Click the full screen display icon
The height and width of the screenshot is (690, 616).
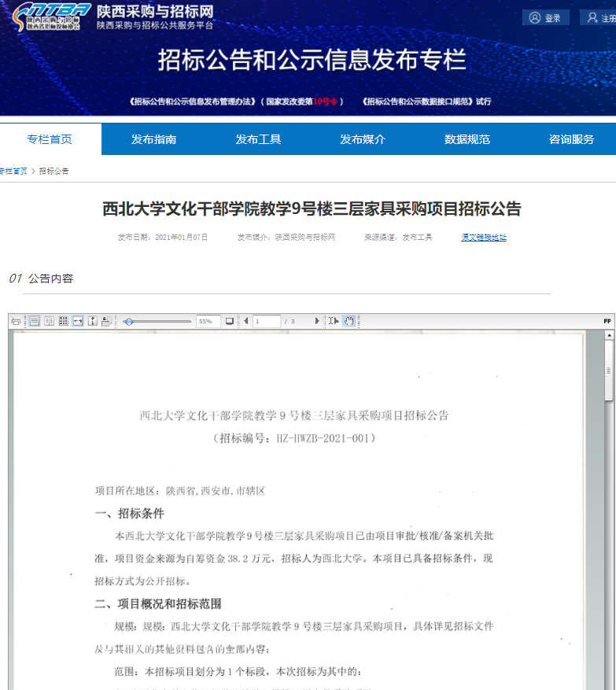tap(230, 321)
